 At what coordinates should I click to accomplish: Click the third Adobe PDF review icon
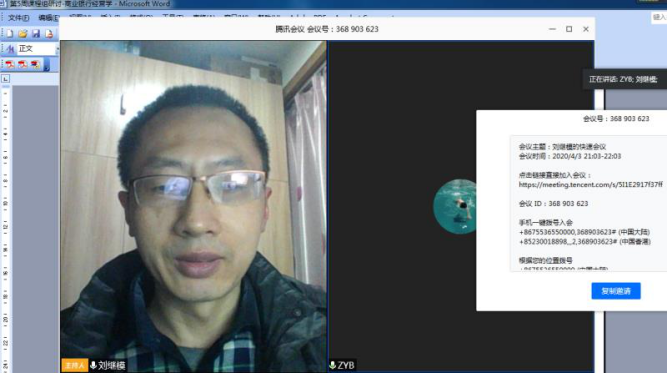35,64
